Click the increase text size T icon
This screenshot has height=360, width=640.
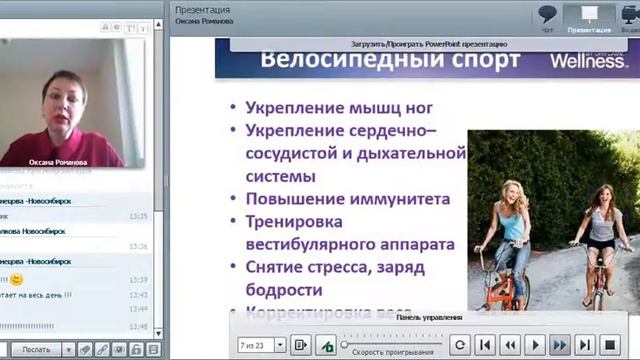pyautogui.click(x=130, y=28)
